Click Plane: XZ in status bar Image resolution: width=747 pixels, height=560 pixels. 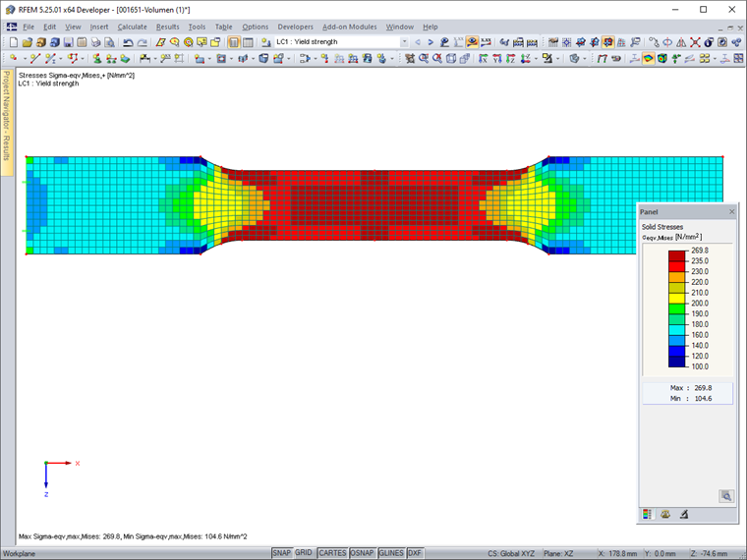[x=558, y=553]
